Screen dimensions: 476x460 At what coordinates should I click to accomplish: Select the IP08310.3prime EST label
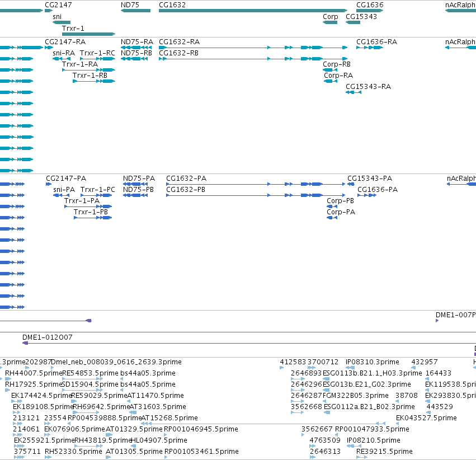[372, 362]
